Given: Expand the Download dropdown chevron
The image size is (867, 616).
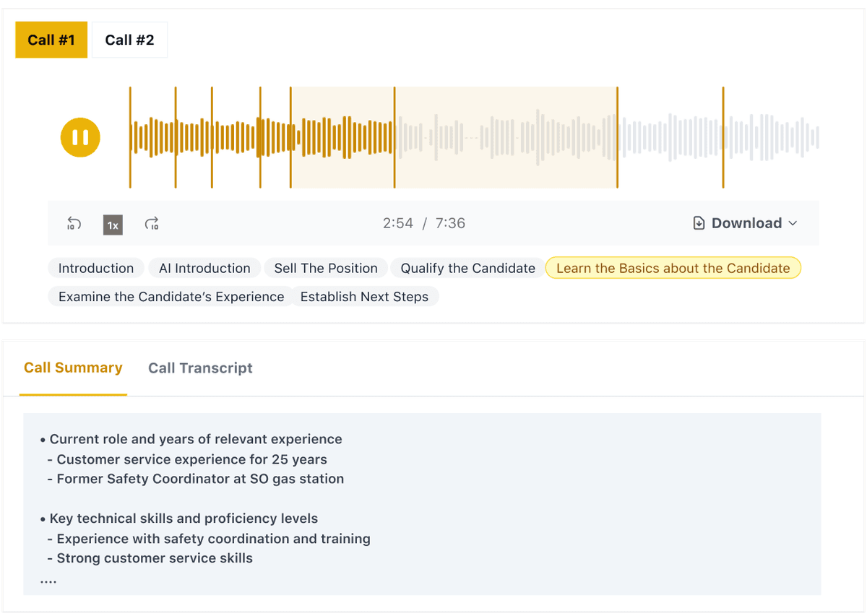Looking at the screenshot, I should tap(793, 224).
